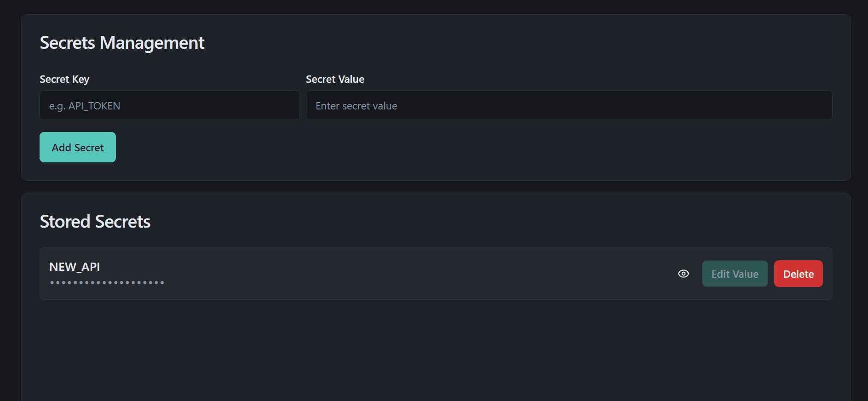Toggle visibility of the hidden secret value
Screen dimensions: 868x401
(684, 274)
